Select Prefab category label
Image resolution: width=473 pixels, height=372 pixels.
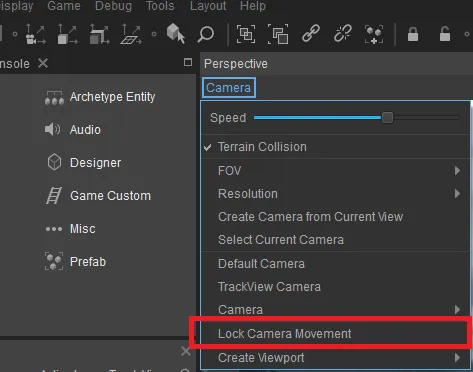[x=88, y=262]
